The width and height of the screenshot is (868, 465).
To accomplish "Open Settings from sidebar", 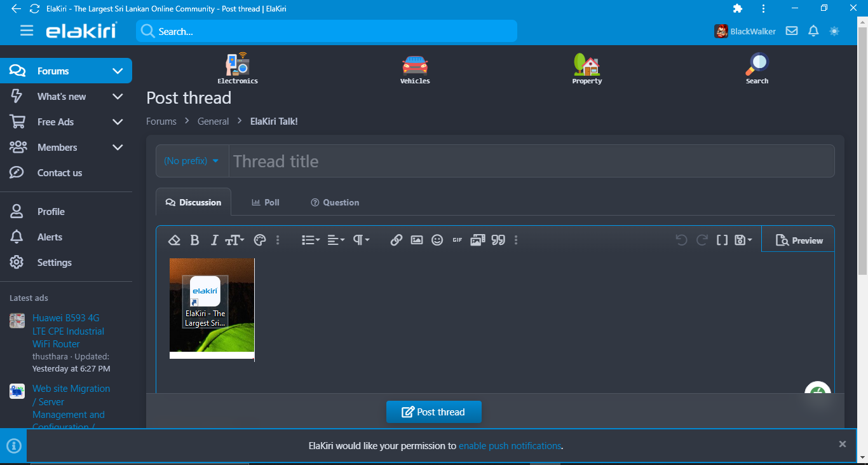I will pos(55,263).
